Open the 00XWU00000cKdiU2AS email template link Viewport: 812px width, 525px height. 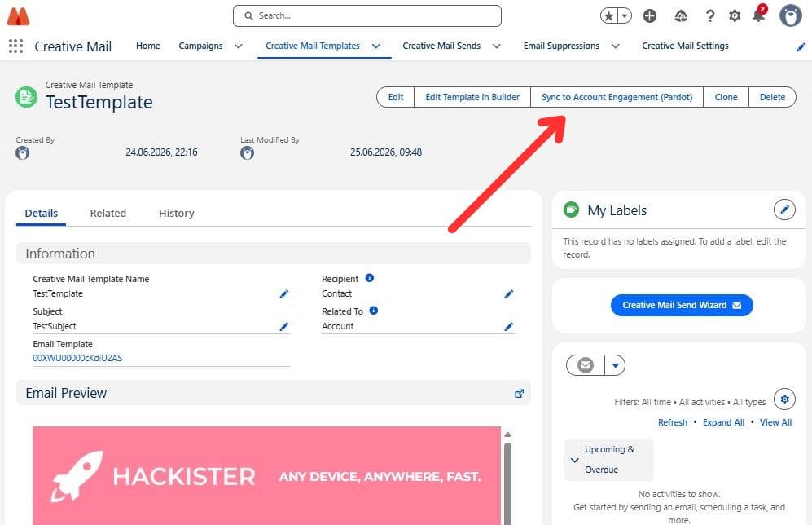pyautogui.click(x=77, y=358)
